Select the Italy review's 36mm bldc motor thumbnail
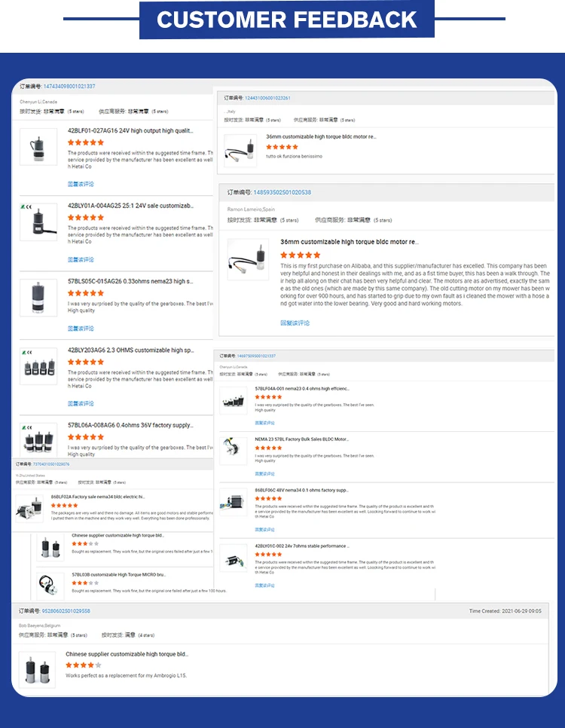The image size is (565, 728). (240, 151)
